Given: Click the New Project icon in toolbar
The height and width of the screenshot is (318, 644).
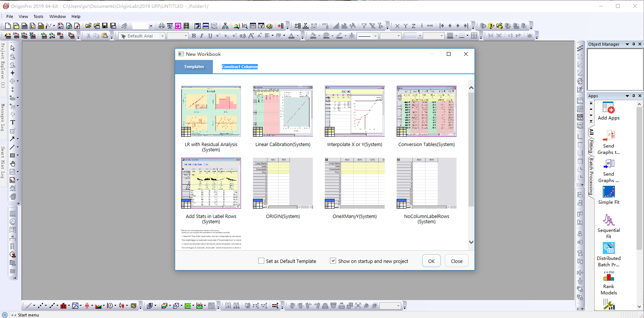Looking at the screenshot, I should [8, 26].
